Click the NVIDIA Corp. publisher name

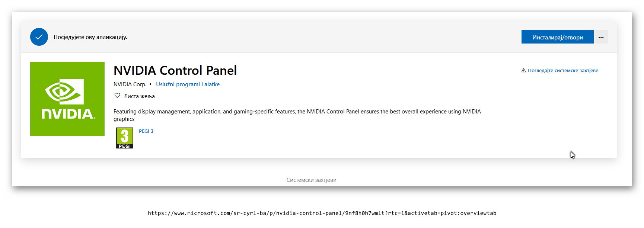pos(130,84)
